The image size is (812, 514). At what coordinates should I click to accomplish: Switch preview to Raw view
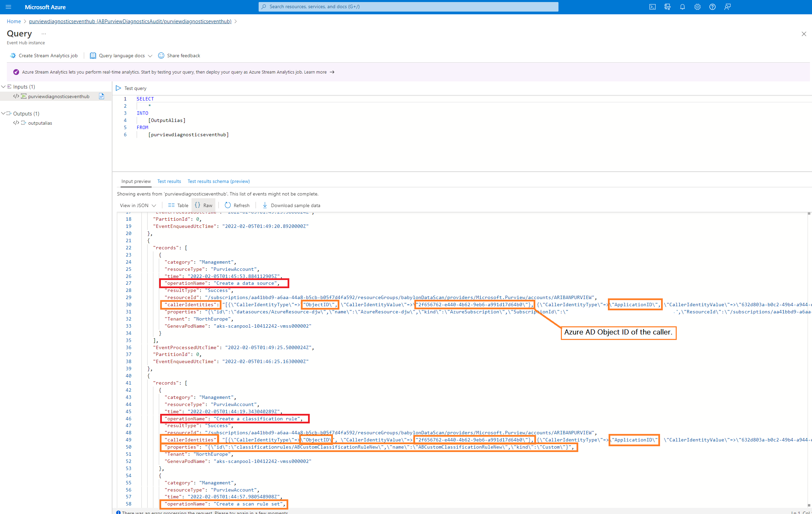(203, 205)
